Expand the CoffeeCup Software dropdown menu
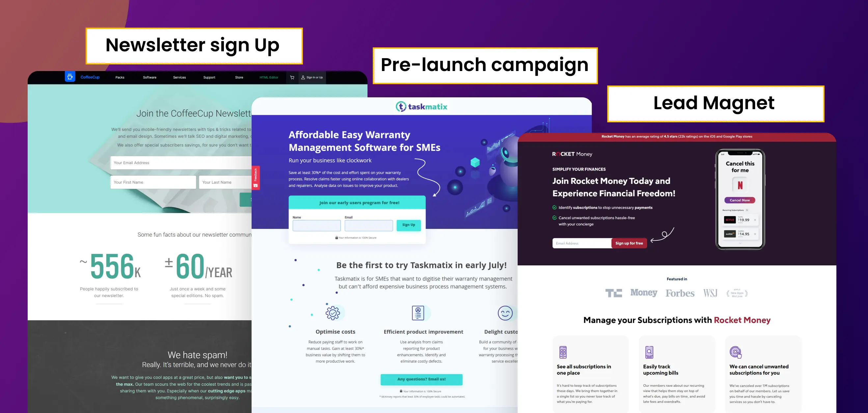 click(x=149, y=77)
